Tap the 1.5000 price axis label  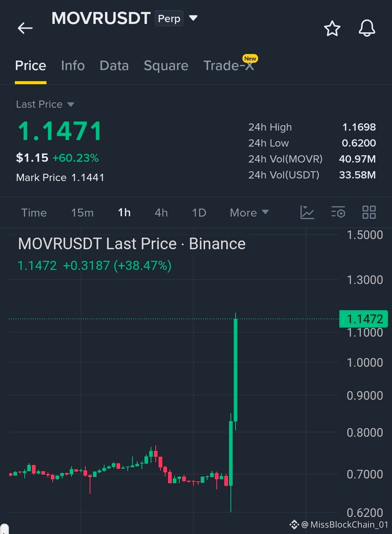tap(365, 235)
